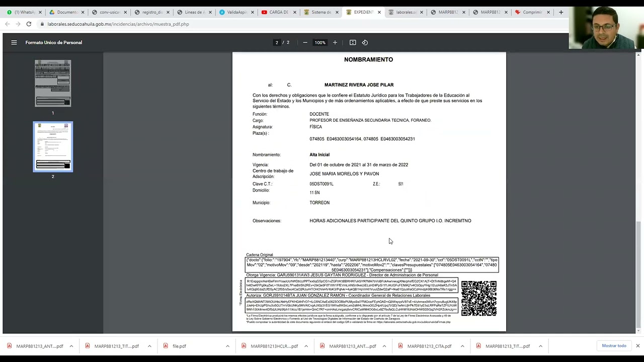Click the PDF icon of MARP881213HCLR download
This screenshot has height=362, width=644.
point(244,346)
